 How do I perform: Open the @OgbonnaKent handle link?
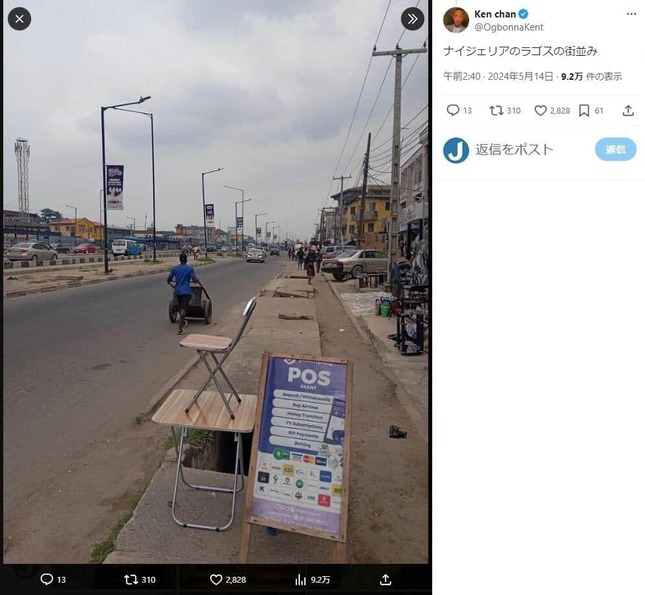509,27
